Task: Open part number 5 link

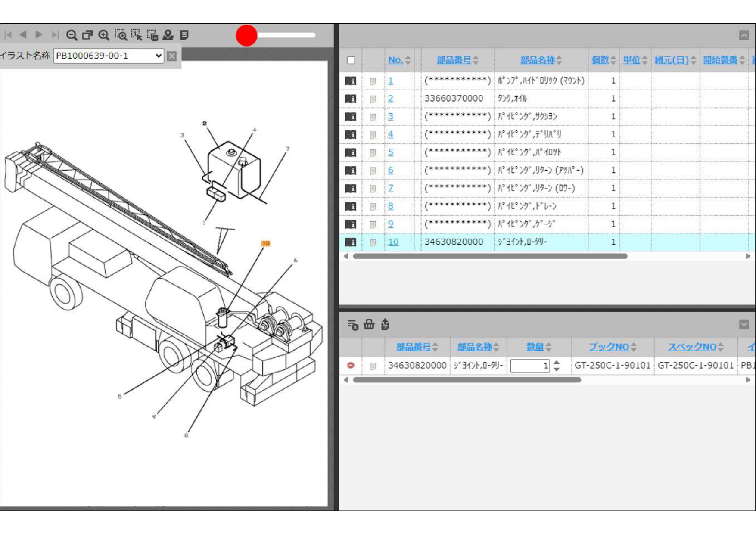Action: click(x=391, y=152)
